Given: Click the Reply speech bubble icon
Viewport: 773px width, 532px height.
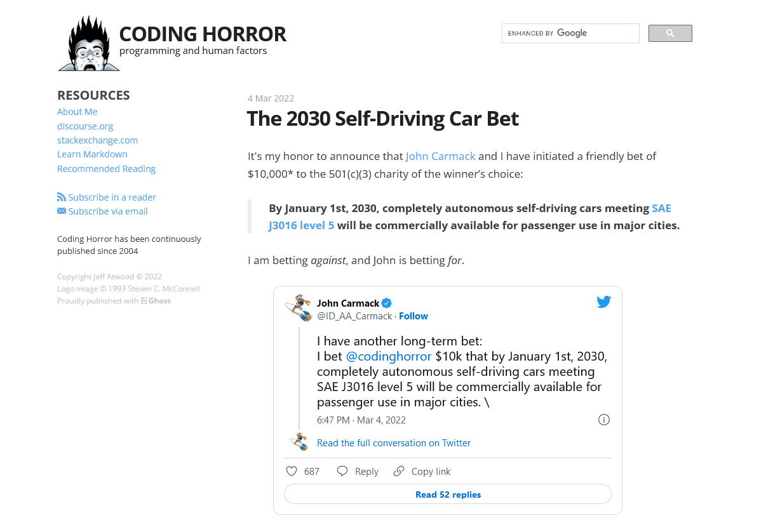Looking at the screenshot, I should click(342, 471).
